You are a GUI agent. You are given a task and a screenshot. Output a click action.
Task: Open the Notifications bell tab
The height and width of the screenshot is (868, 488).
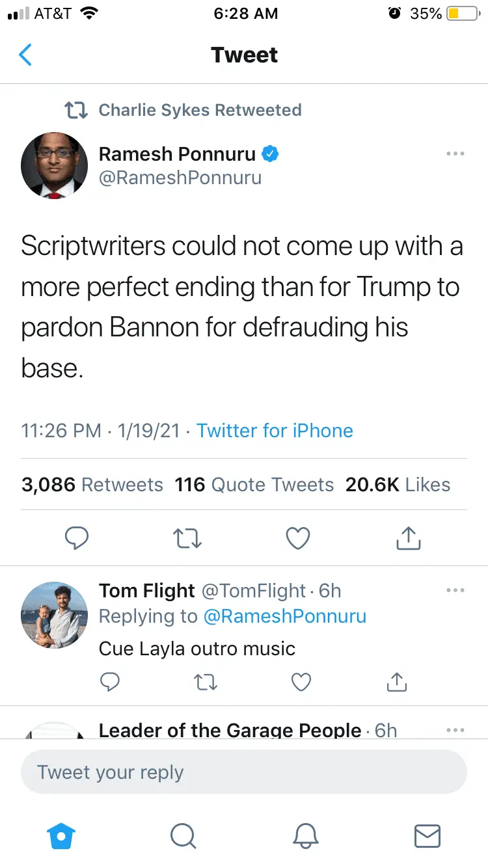click(x=305, y=835)
